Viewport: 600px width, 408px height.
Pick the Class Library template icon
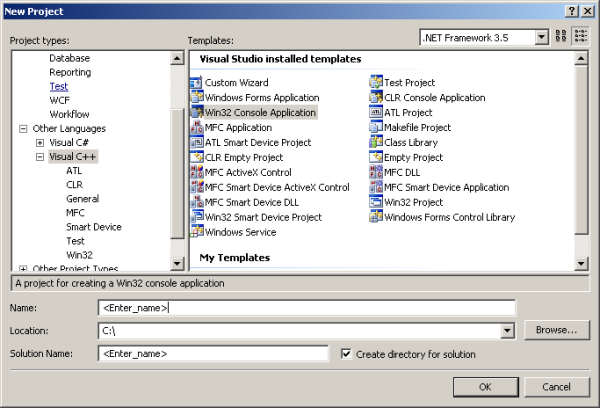[x=376, y=142]
